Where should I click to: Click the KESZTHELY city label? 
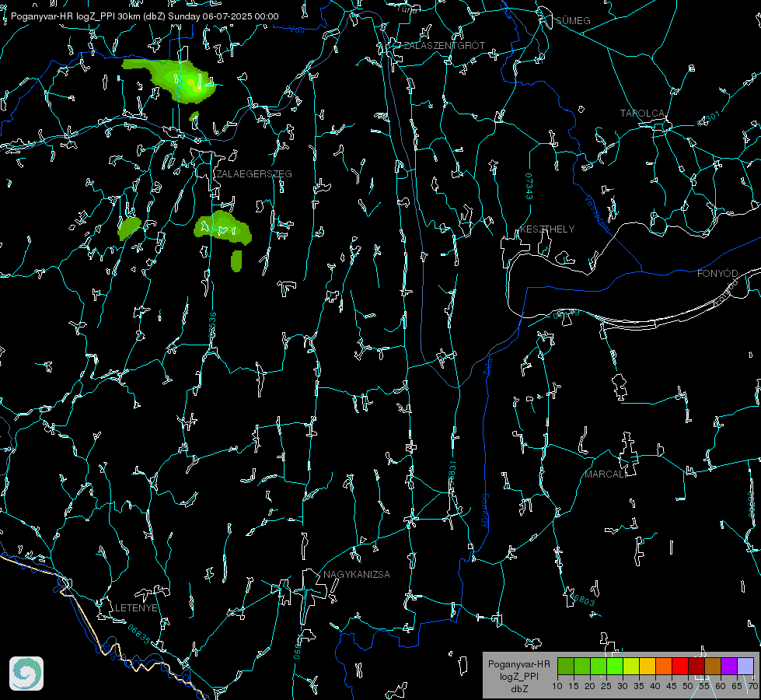click(547, 229)
